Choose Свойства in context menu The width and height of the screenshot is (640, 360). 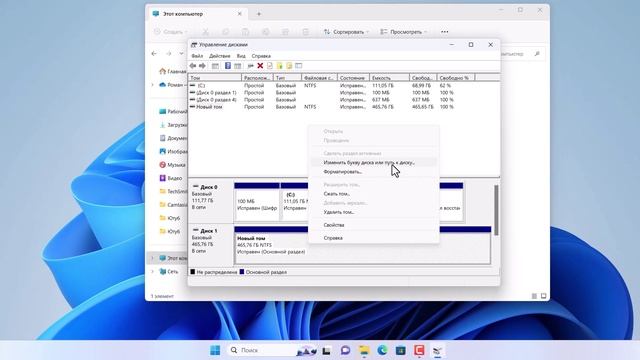(x=373, y=225)
